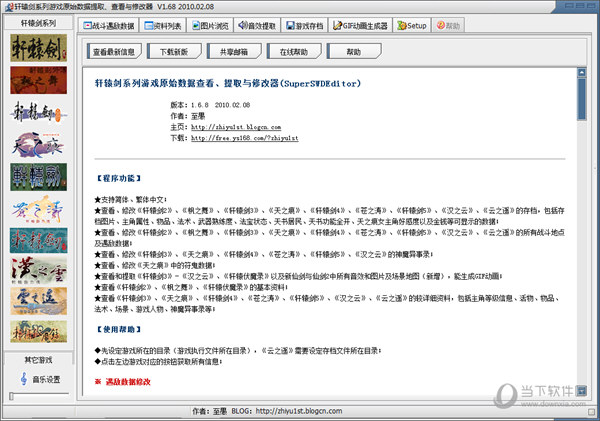
Task: Switch to GIF动画生成器 tab
Action: tap(360, 26)
